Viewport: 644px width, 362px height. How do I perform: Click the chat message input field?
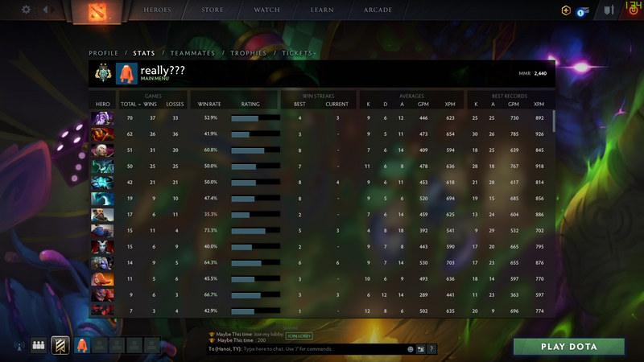tap(324, 349)
